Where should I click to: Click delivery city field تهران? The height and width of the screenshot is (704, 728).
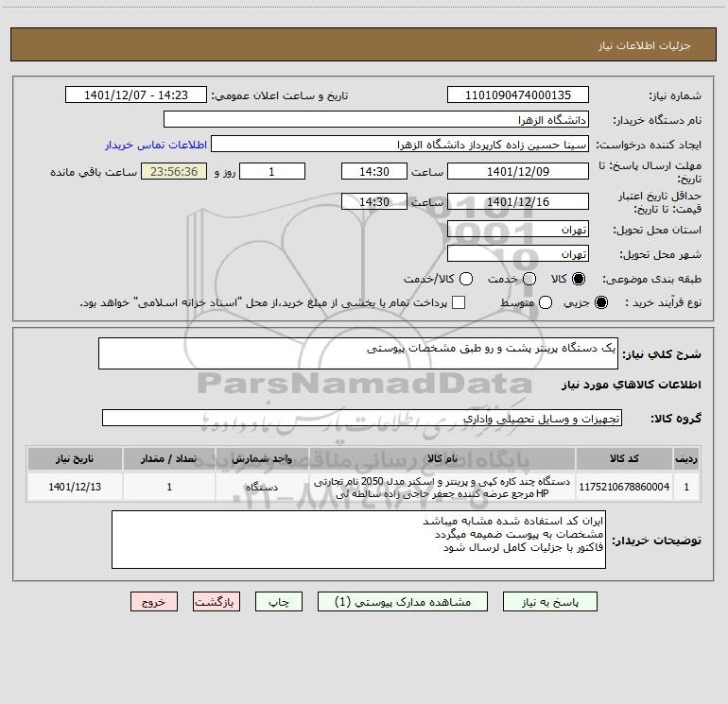coord(518,253)
